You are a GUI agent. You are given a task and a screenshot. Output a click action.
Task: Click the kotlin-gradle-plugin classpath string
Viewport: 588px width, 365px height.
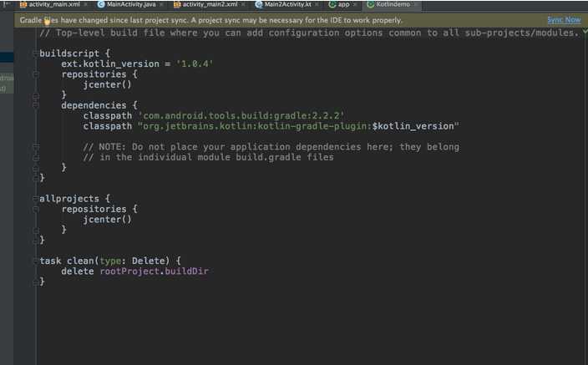[298, 126]
